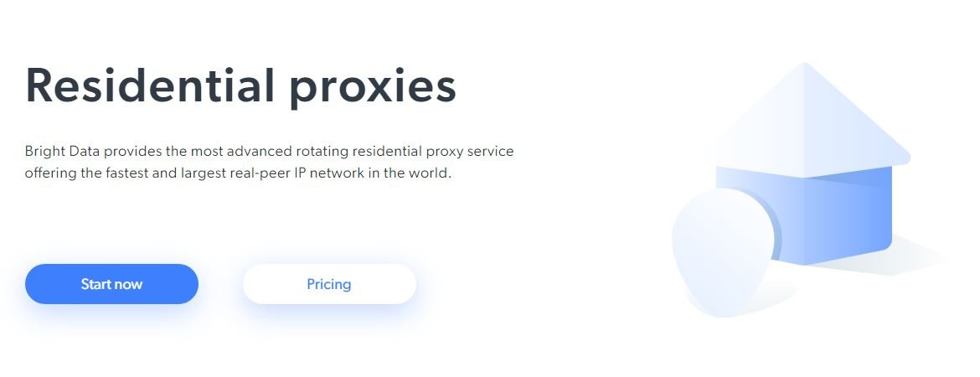Open the Pricing button
Image resolution: width=980 pixels, height=377 pixels.
point(328,284)
